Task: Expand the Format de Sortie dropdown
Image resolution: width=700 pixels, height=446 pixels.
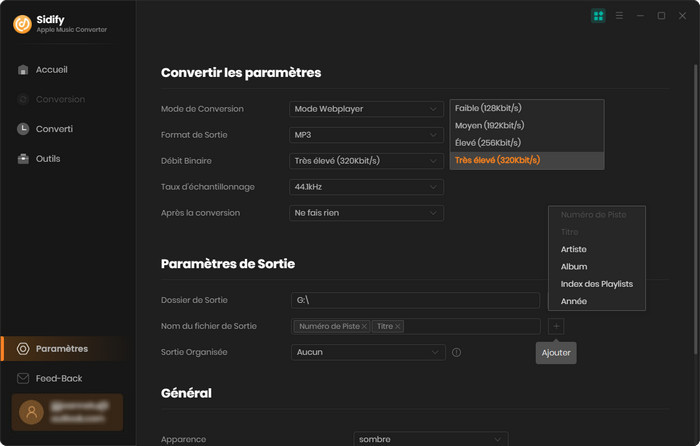Action: pos(366,135)
